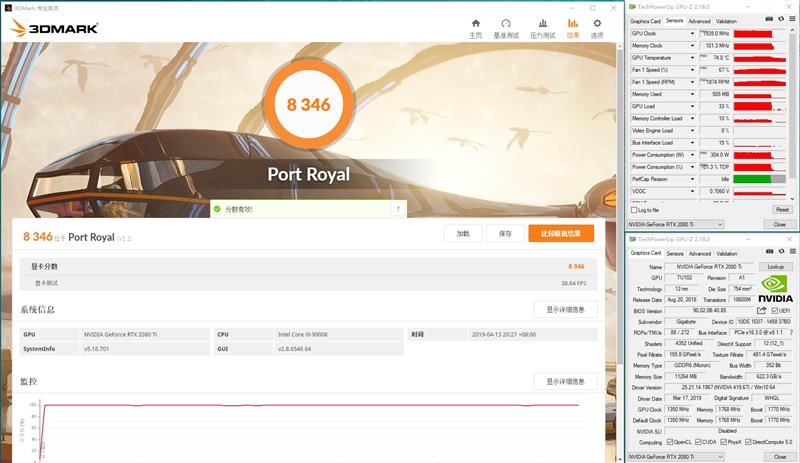Open the Memory Used sensor dropdown arrow
This screenshot has height=463, width=800.
pyautogui.click(x=692, y=94)
